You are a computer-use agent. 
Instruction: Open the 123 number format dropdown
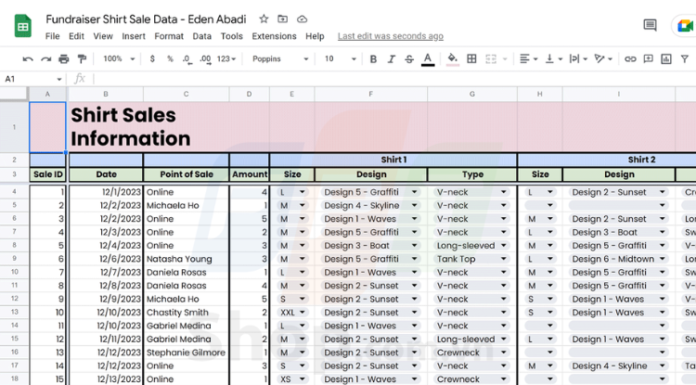[226, 59]
